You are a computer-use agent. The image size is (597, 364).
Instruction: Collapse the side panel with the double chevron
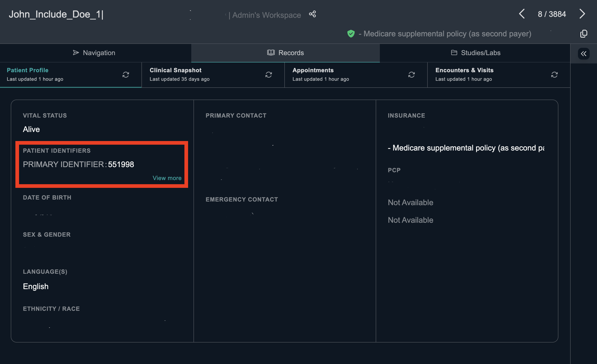584,54
